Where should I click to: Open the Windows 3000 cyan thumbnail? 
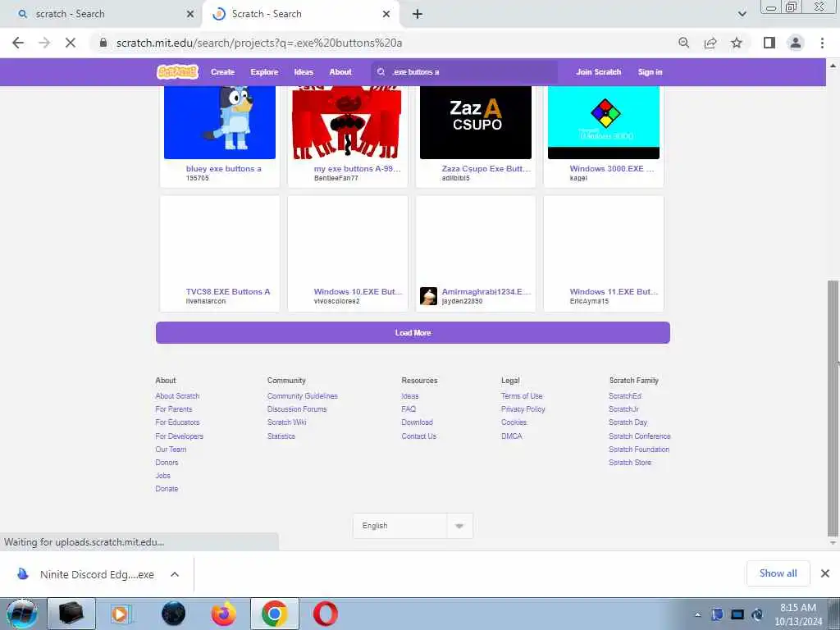604,122
